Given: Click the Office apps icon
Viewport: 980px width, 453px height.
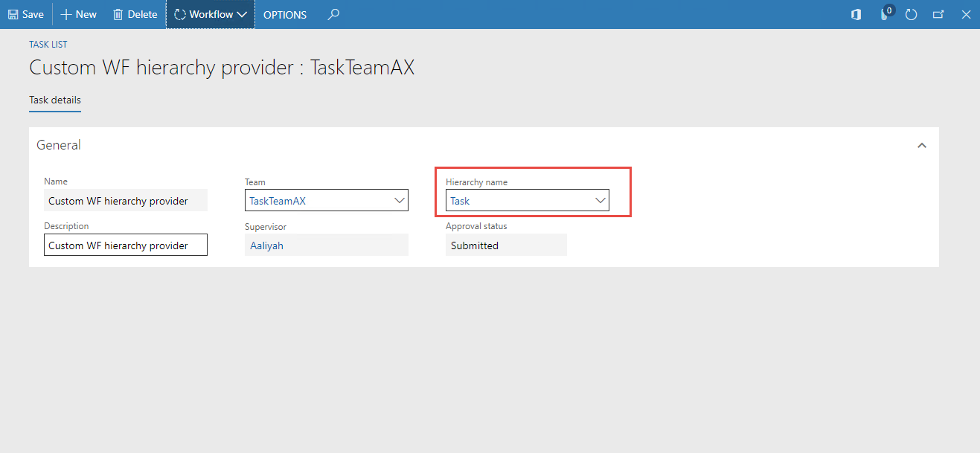Looking at the screenshot, I should pos(855,14).
